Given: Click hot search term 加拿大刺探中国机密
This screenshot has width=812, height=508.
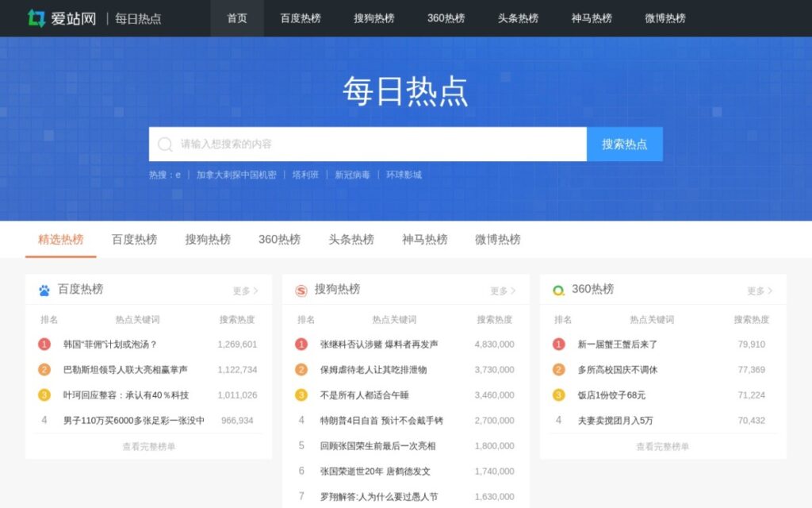Looking at the screenshot, I should [236, 175].
